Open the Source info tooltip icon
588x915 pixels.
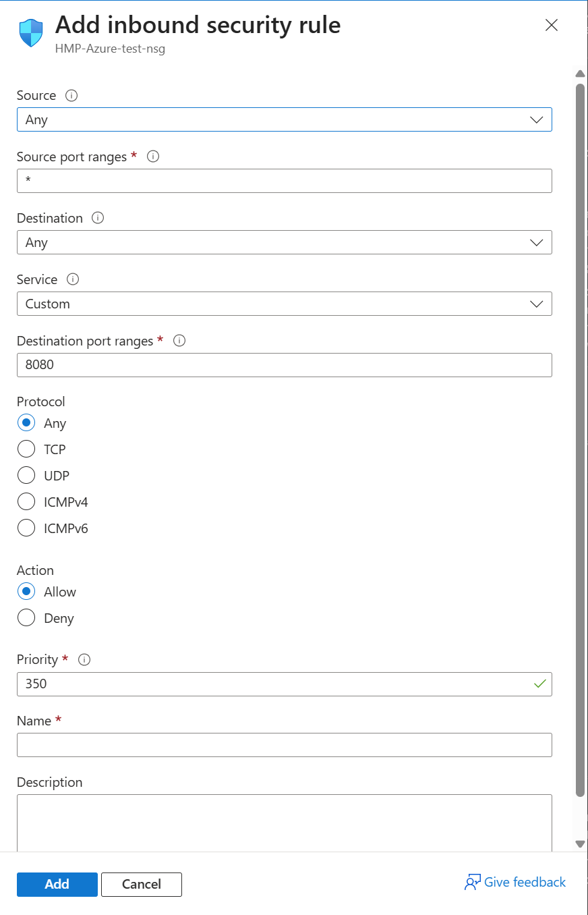[x=71, y=96]
